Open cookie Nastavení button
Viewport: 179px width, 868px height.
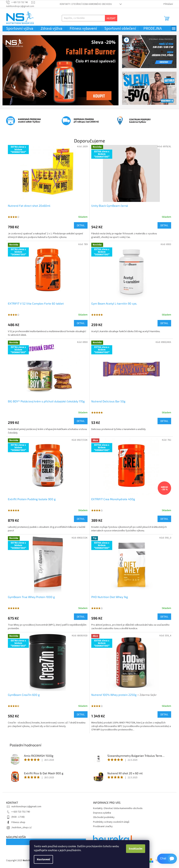[x=43, y=859]
